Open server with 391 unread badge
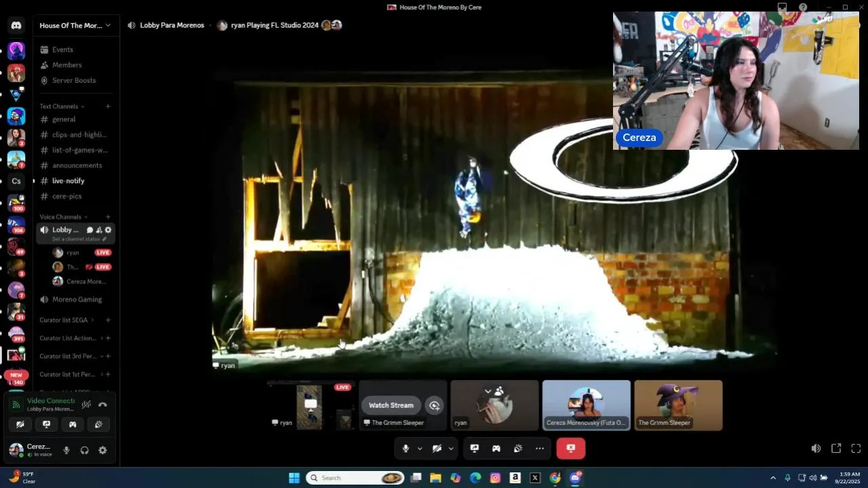Screen dimensions: 868x488 point(16,334)
